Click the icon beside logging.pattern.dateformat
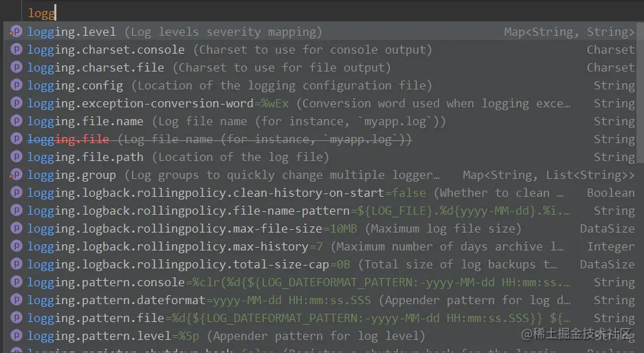 click(16, 300)
